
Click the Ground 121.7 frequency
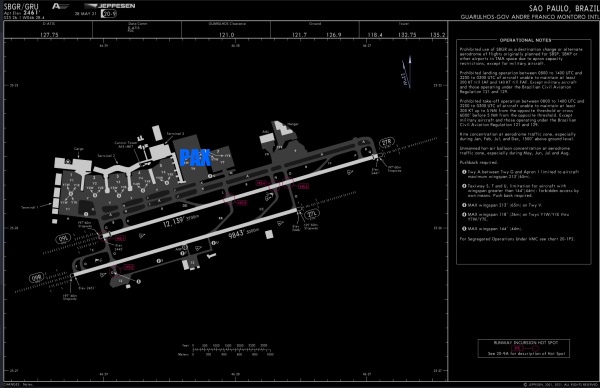299,35
